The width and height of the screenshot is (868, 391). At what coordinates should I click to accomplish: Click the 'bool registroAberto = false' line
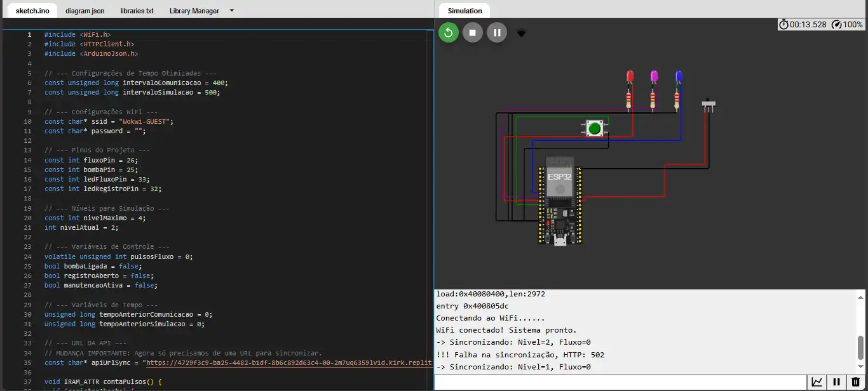click(99, 275)
